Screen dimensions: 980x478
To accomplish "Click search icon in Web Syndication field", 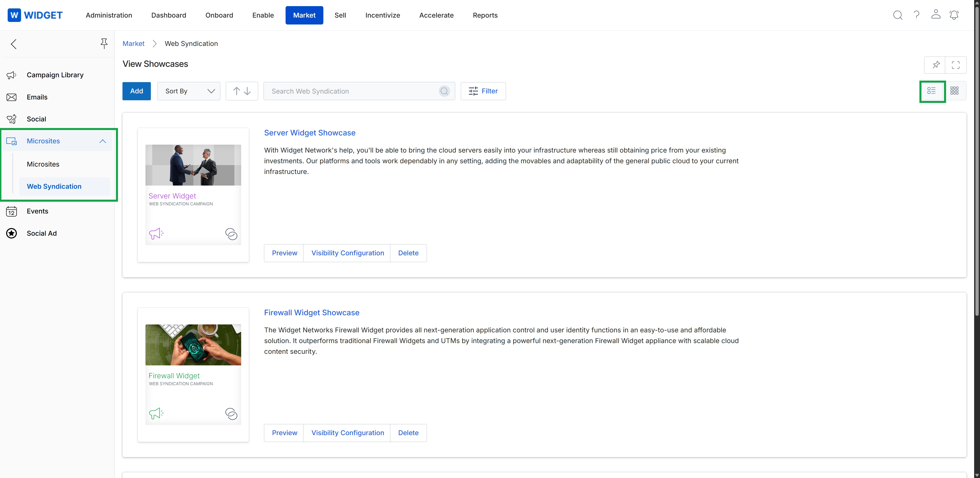I will (x=444, y=91).
